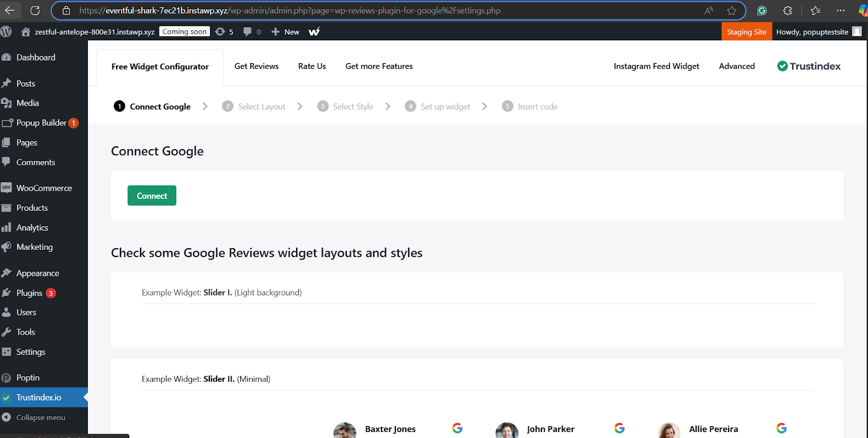The image size is (868, 438).
Task: Click the Trustindex logo
Action: [809, 66]
